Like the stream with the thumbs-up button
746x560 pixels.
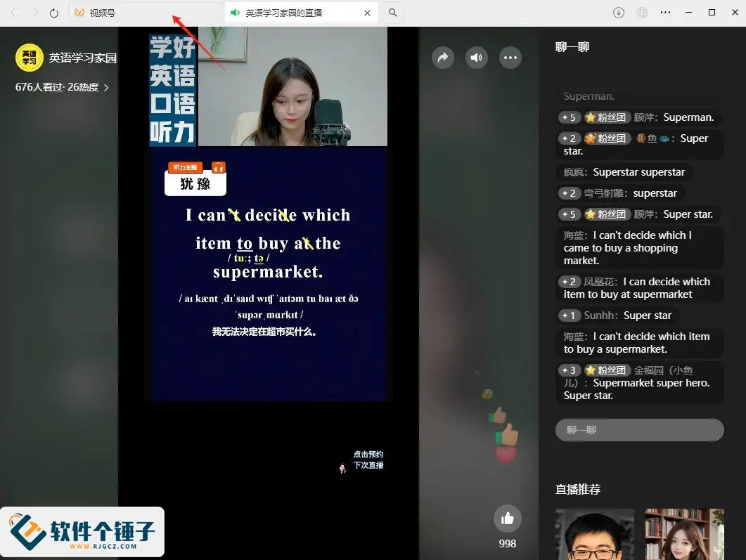click(x=507, y=518)
